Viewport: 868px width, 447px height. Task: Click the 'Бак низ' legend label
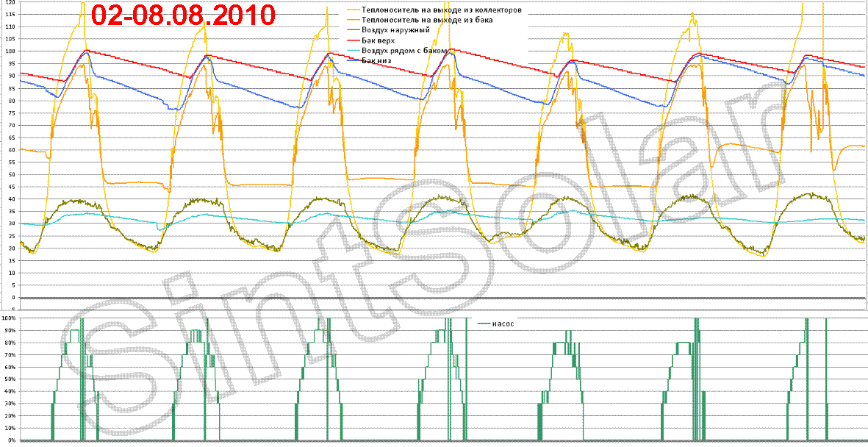[376, 60]
